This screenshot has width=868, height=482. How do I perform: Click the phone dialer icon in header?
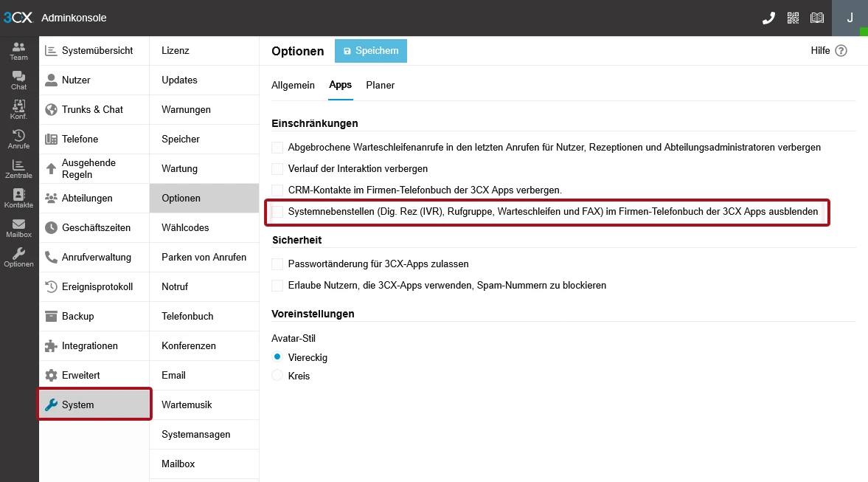[x=768, y=18]
